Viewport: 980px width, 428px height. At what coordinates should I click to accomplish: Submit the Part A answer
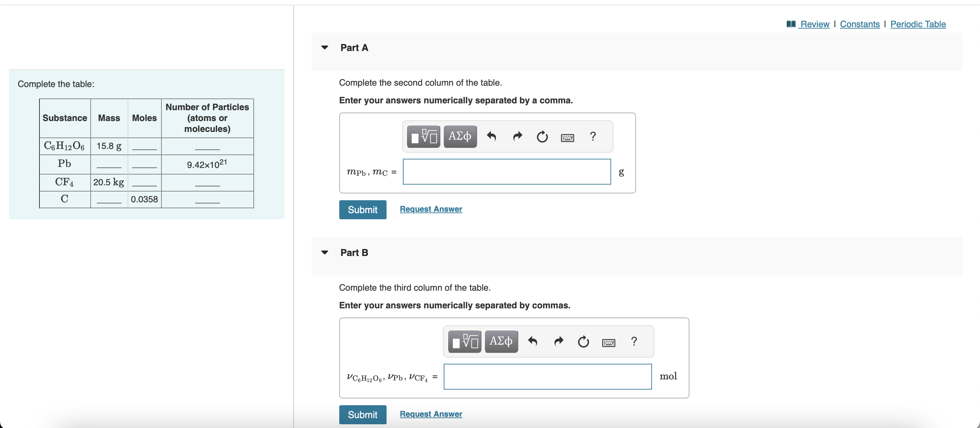362,210
